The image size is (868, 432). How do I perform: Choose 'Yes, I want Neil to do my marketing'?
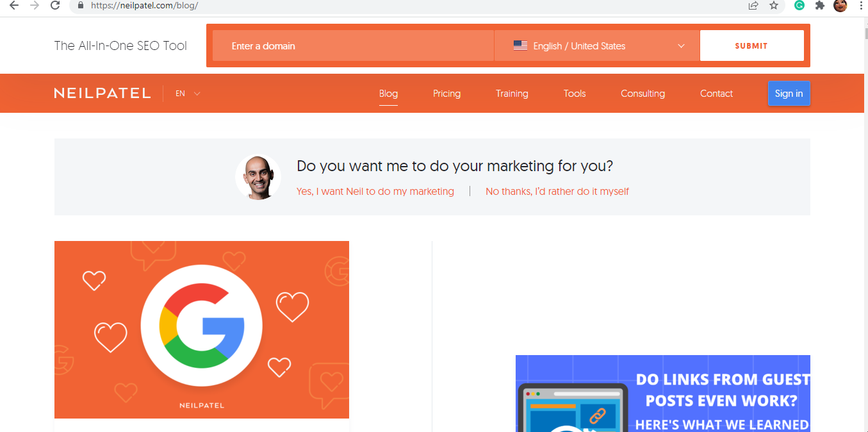tap(375, 192)
